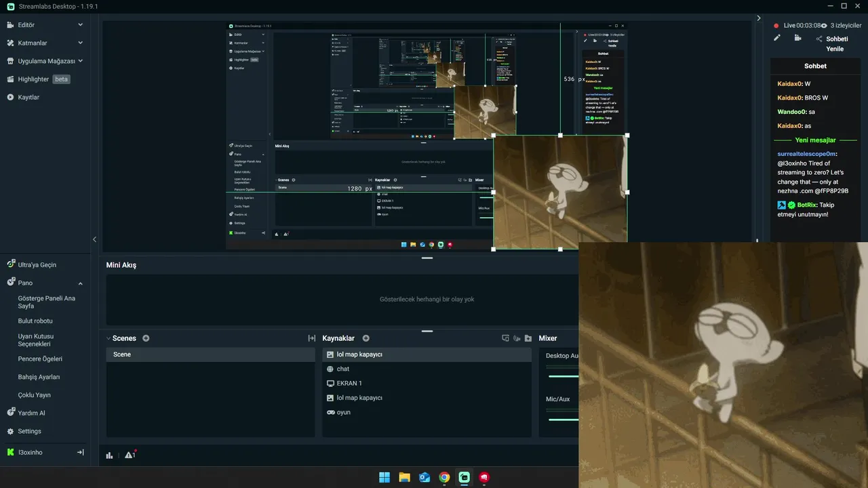The width and height of the screenshot is (868, 488).
Task: Toggle viewer count eye icon
Action: pos(824,26)
